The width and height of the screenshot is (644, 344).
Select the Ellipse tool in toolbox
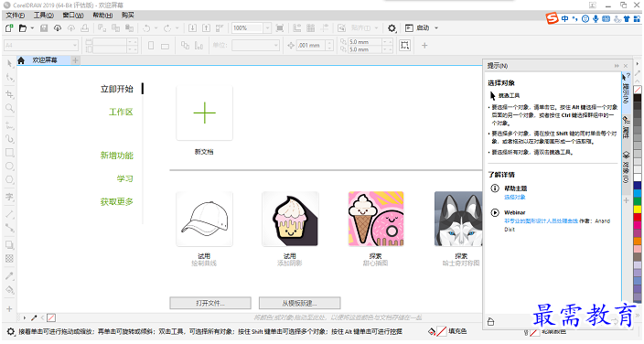click(x=9, y=167)
